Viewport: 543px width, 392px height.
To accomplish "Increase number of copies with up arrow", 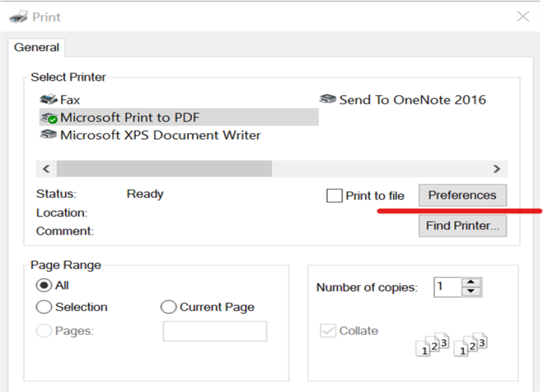I will [471, 282].
